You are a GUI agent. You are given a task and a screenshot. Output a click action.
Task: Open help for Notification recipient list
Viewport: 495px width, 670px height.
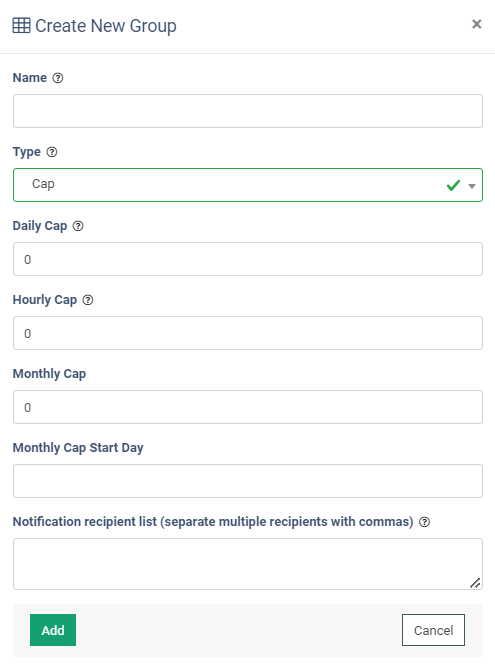[x=424, y=522]
